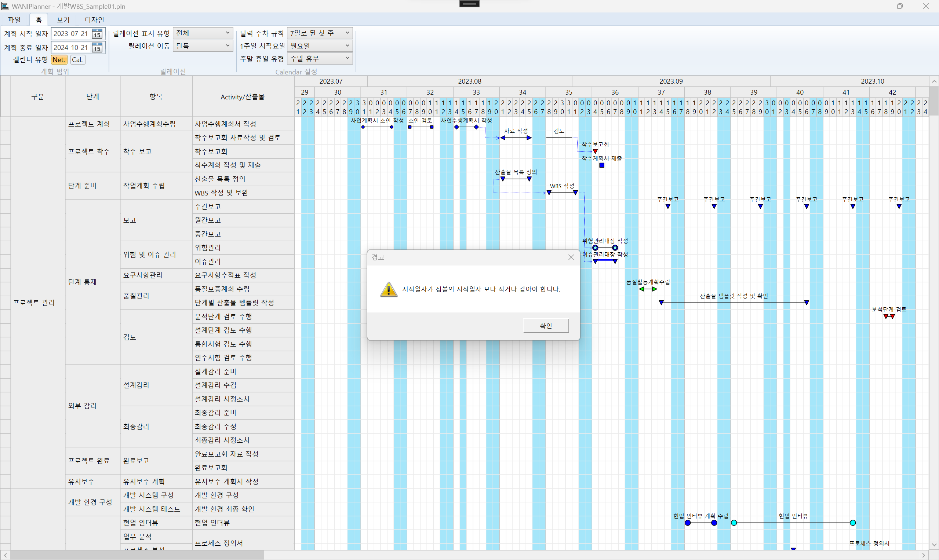The image size is (939, 560).
Task: Click the blue square 착수계획서 제출 marker
Action: coord(602,165)
